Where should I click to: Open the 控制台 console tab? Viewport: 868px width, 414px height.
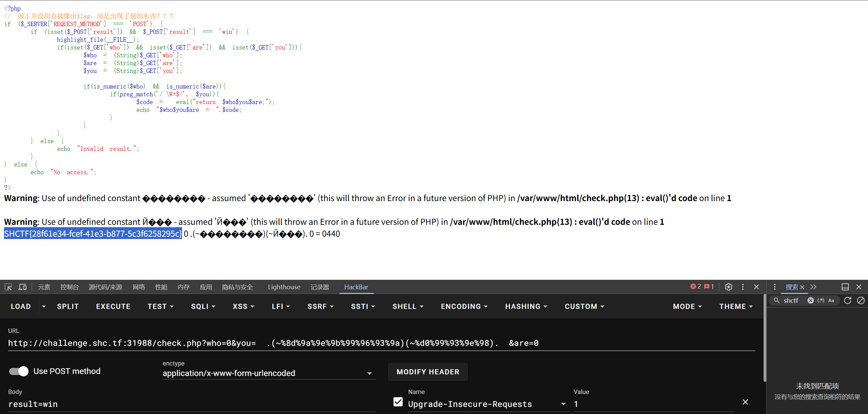70,287
